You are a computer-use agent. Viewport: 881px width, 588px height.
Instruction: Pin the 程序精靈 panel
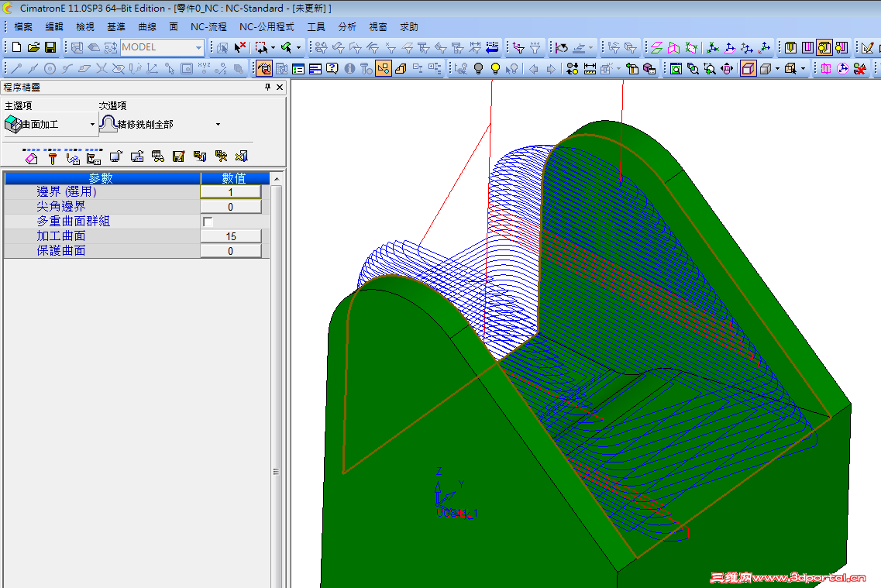click(x=267, y=88)
